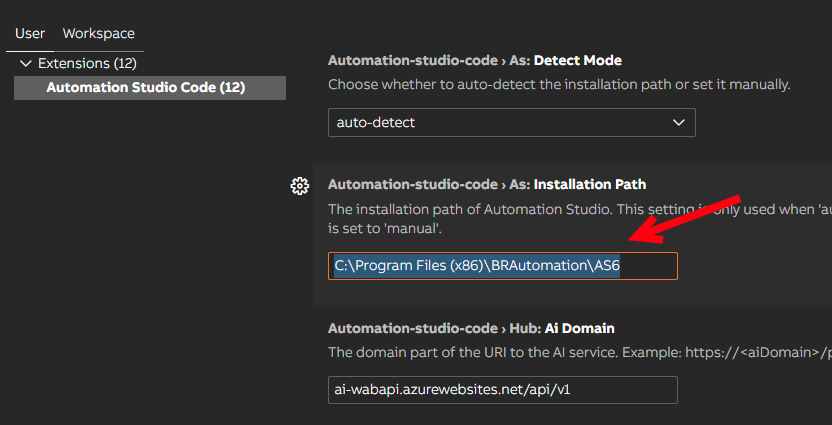Switch to the Workspace settings tab

tap(98, 34)
